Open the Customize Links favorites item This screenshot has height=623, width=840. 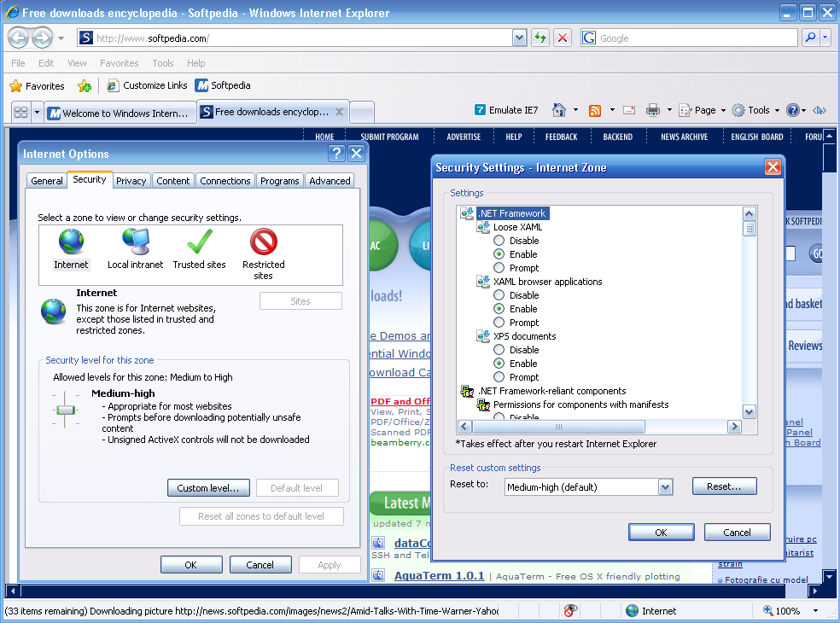(147, 85)
